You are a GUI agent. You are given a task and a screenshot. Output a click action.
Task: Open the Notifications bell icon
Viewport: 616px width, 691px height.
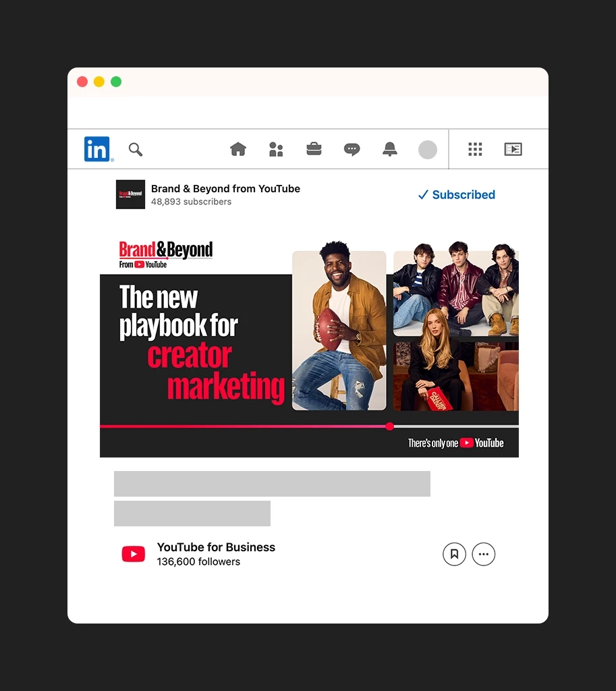coord(389,149)
